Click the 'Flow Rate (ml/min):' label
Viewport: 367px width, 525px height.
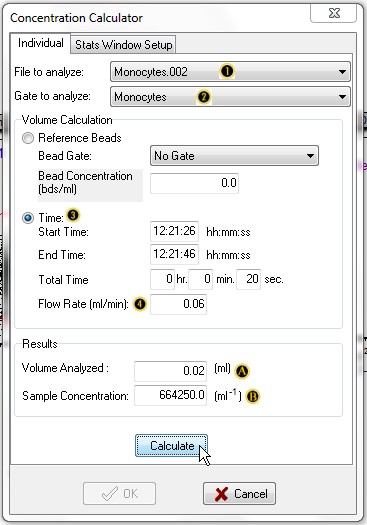tap(83, 304)
